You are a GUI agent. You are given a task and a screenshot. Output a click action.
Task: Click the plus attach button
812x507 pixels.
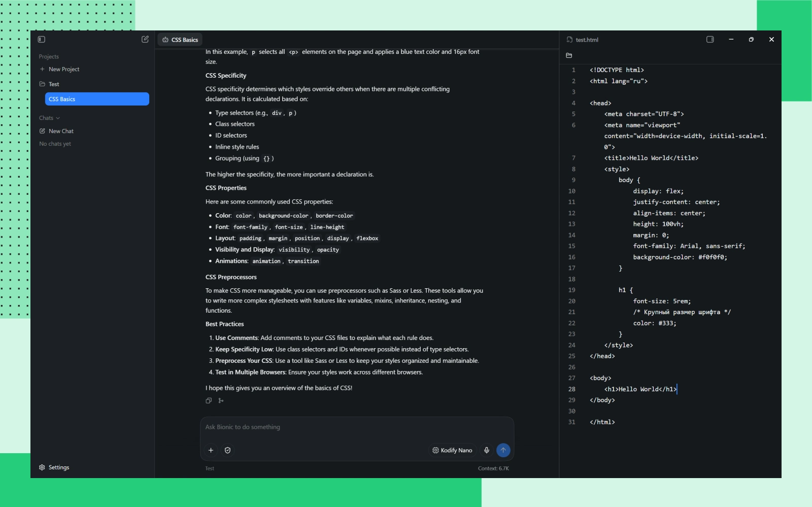pos(211,450)
